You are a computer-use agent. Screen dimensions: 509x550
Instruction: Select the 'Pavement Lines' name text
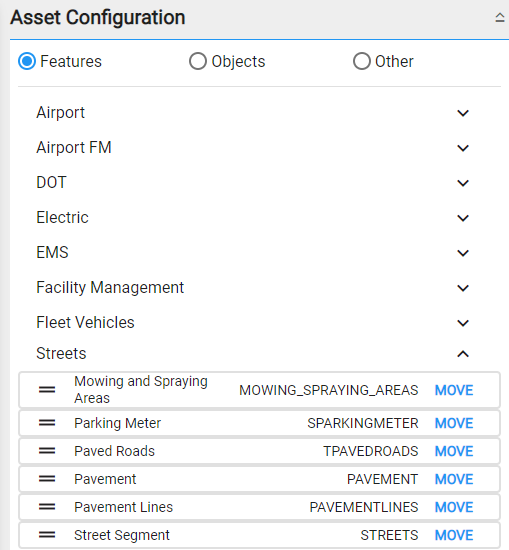tap(123, 507)
